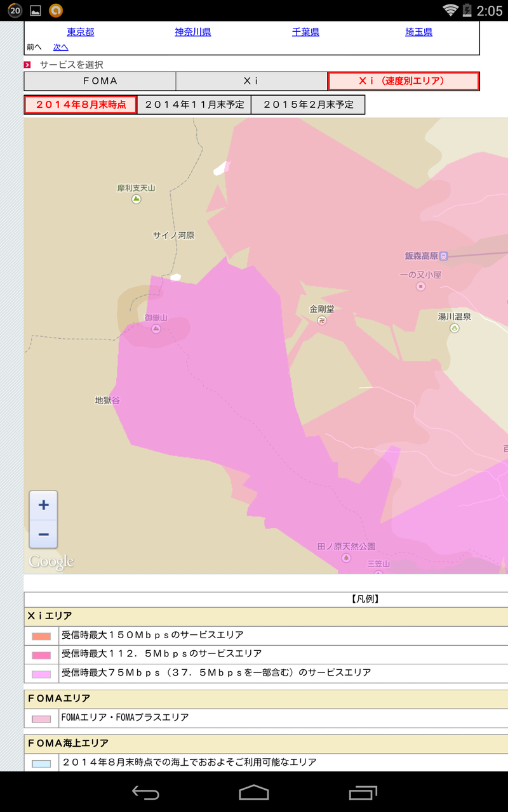Viewport: 508px width, 812px height.
Task: Tap the red arrow beside サービスを選択
Action: [x=27, y=65]
